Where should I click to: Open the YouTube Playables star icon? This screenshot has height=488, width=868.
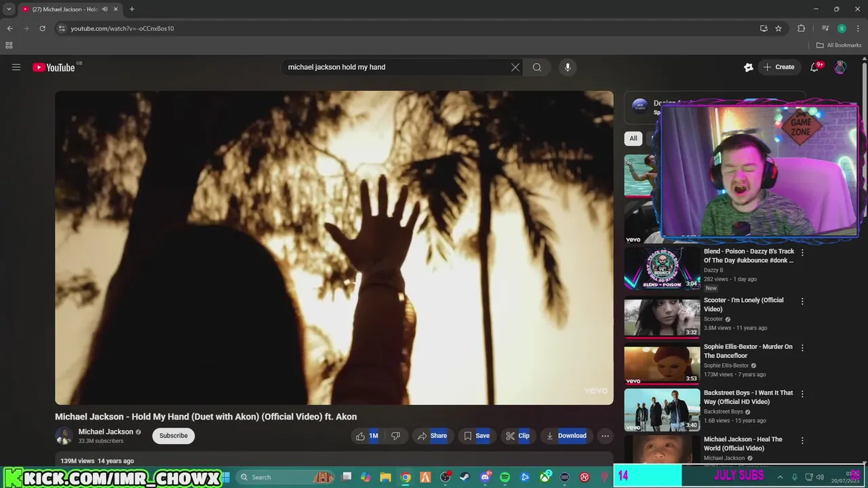coord(749,67)
